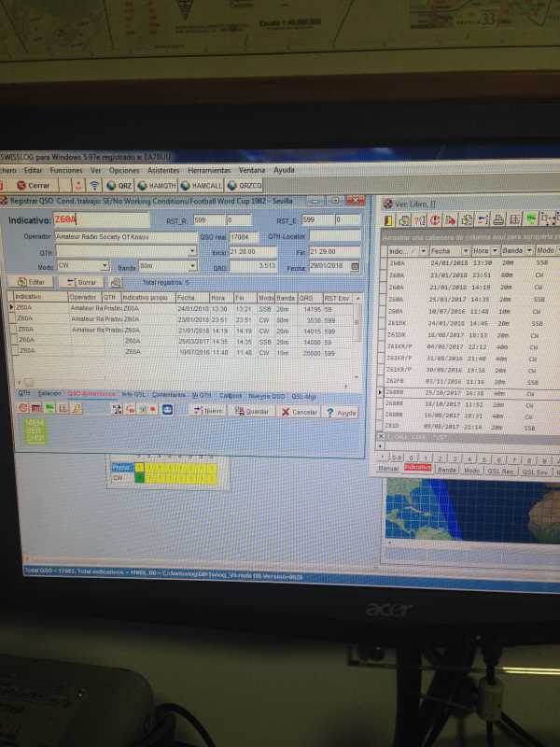This screenshot has width=560, height=747.
Task: Click the Editar button above previous QSO list
Action: coord(31,282)
